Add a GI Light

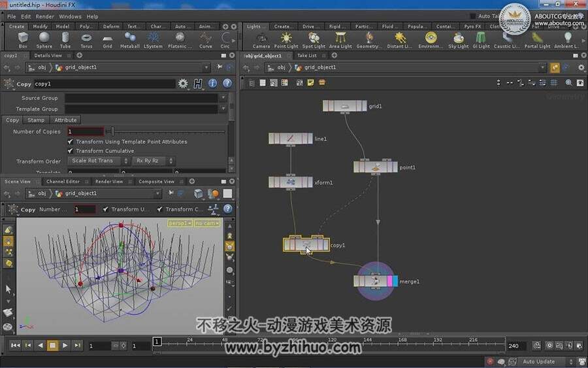pos(481,40)
